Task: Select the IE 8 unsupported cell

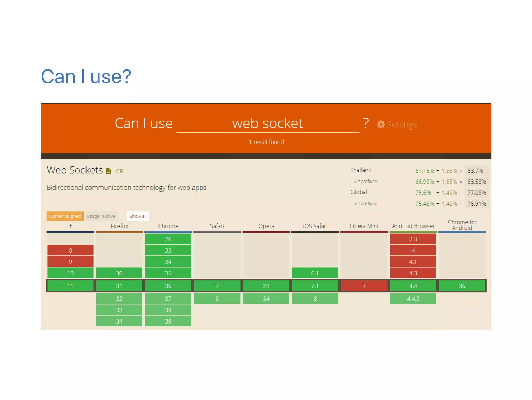Action: pyautogui.click(x=70, y=250)
